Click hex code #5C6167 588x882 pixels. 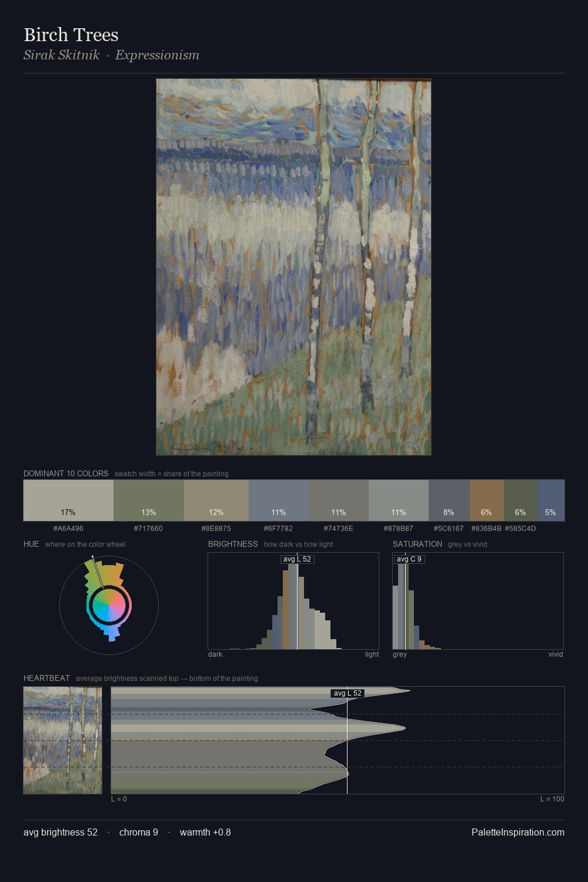(449, 529)
